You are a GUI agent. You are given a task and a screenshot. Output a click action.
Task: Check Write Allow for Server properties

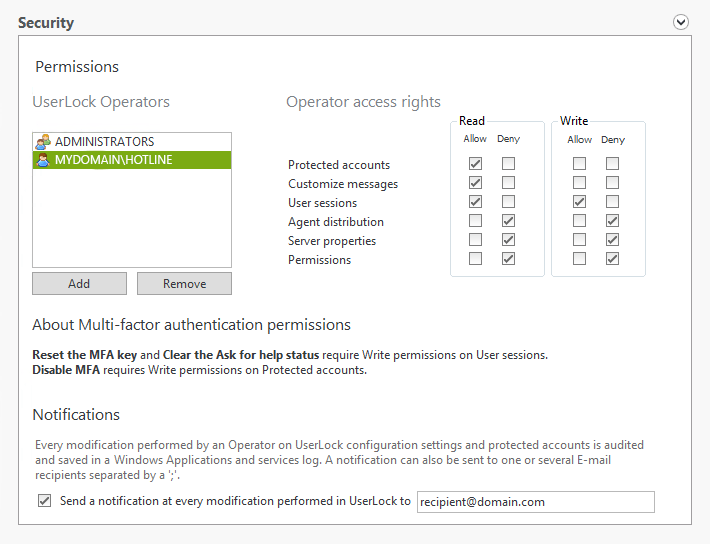click(580, 240)
